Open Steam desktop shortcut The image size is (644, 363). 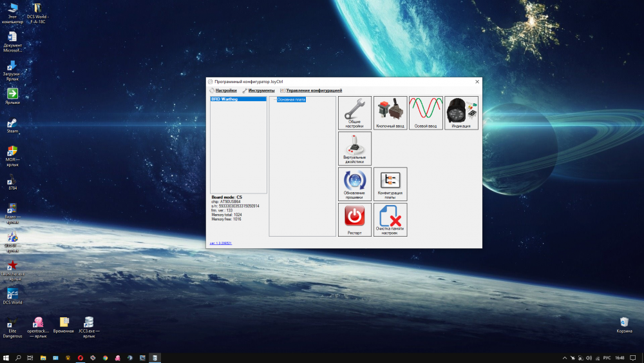tap(12, 124)
